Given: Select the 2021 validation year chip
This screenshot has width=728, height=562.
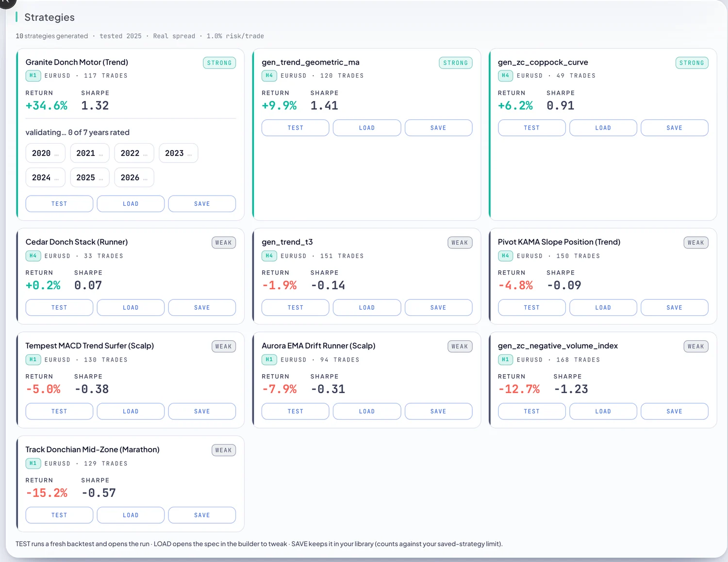Looking at the screenshot, I should click(x=90, y=153).
